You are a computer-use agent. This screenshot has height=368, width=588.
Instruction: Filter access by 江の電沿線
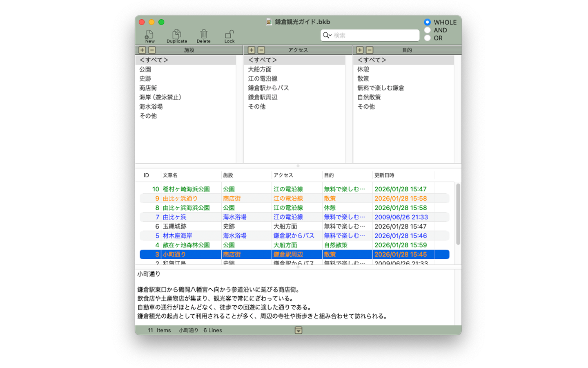click(295, 79)
